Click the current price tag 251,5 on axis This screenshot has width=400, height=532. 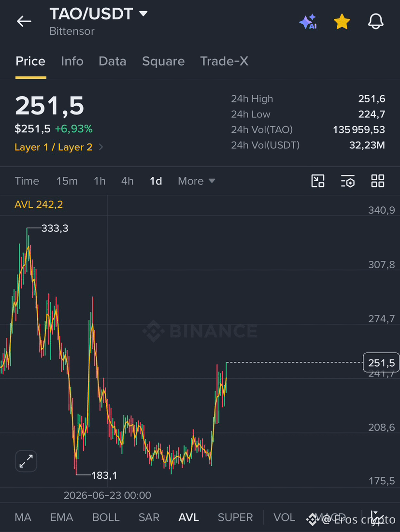tap(381, 363)
